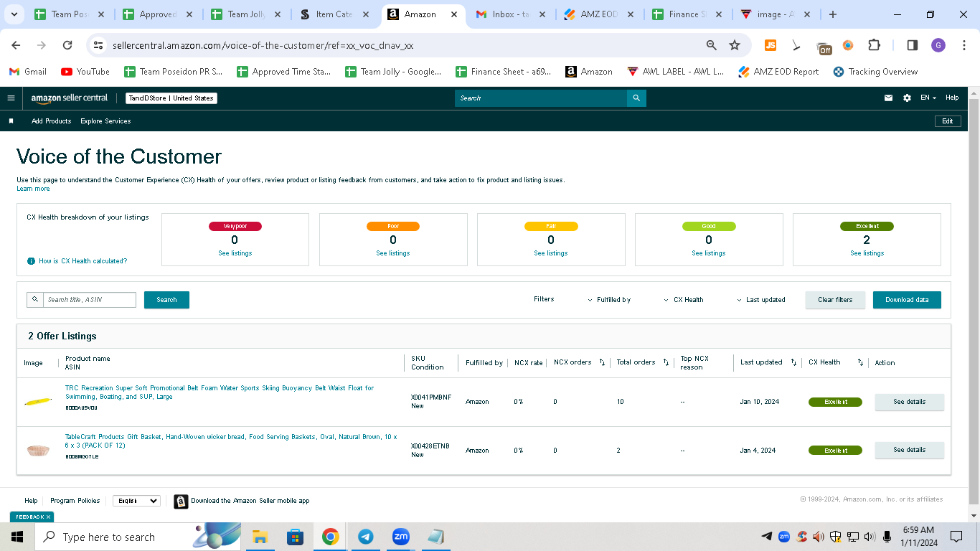Screen dimensions: 980x551
Task: Click the Amazon app icon in the footer
Action: (x=181, y=501)
